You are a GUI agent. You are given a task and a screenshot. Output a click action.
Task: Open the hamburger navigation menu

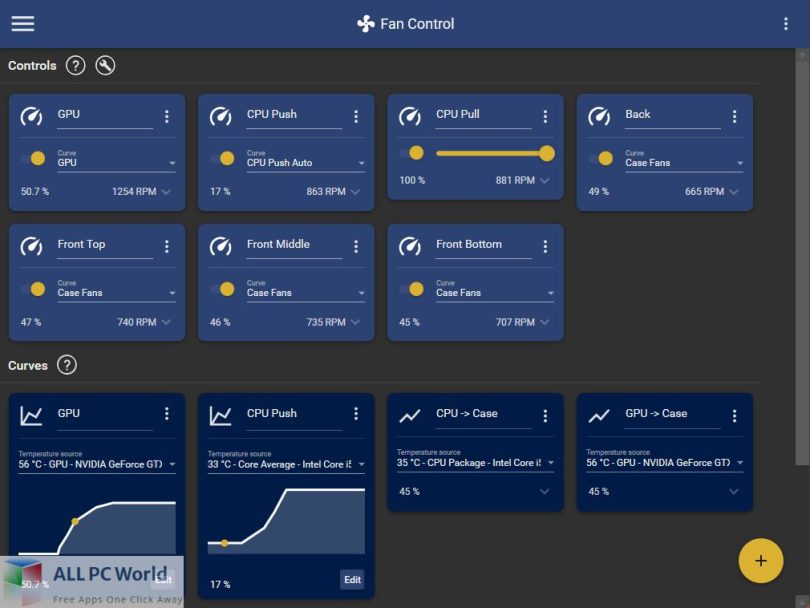(x=23, y=23)
